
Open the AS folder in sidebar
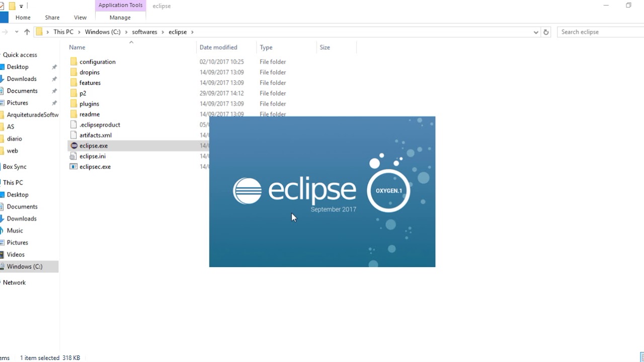[x=11, y=127]
